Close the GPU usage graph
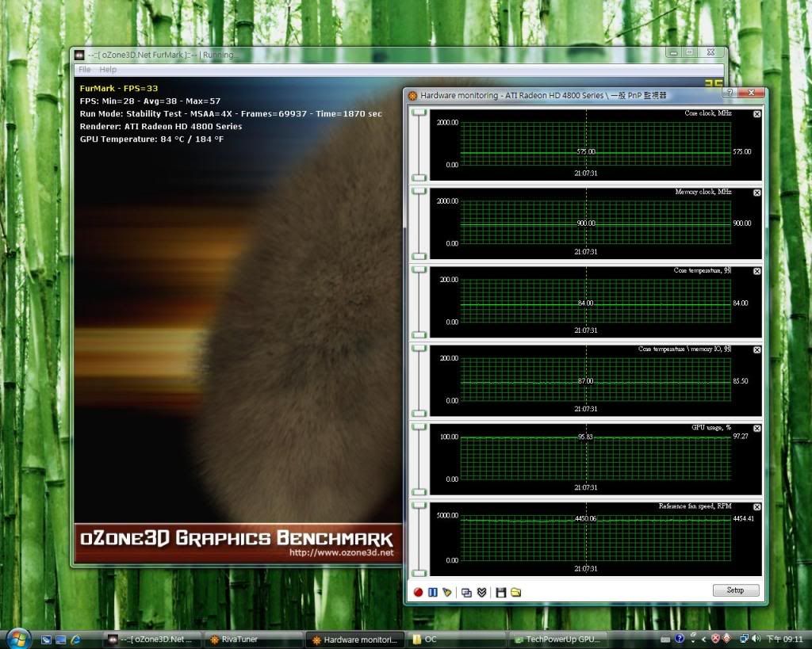Screen dimensions: 812x649 (x=757, y=429)
